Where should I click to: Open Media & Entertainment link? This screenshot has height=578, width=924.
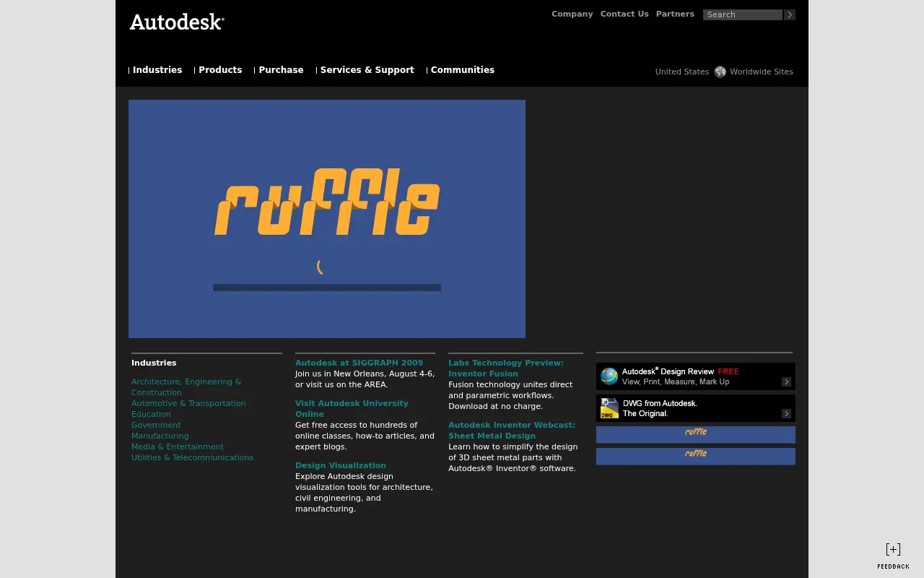coord(178,447)
